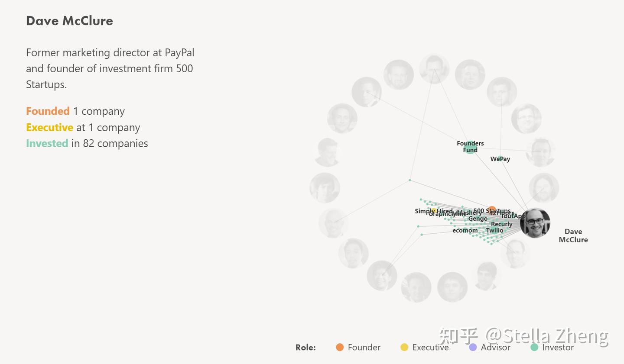Click the orange 500 Startups node
Viewport: 624px width, 364px height.
point(491,210)
